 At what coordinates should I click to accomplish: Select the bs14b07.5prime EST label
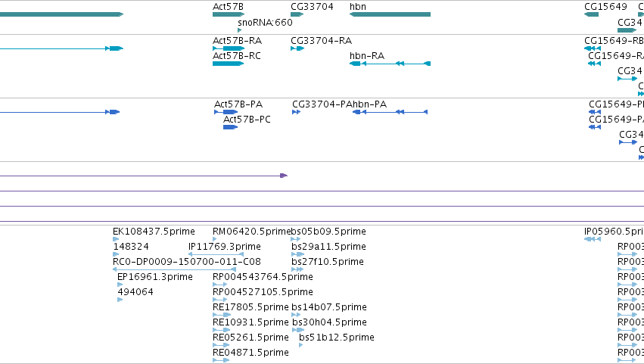coord(329,307)
